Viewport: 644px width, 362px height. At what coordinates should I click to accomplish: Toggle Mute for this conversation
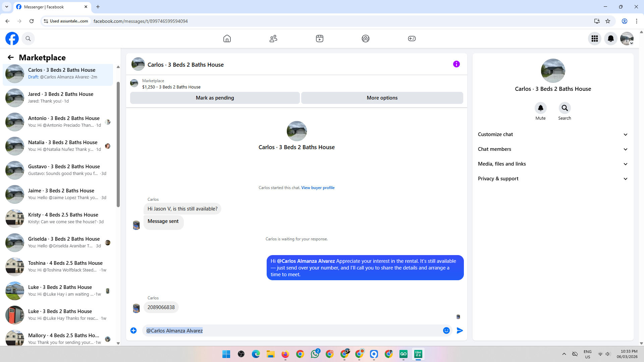[540, 108]
